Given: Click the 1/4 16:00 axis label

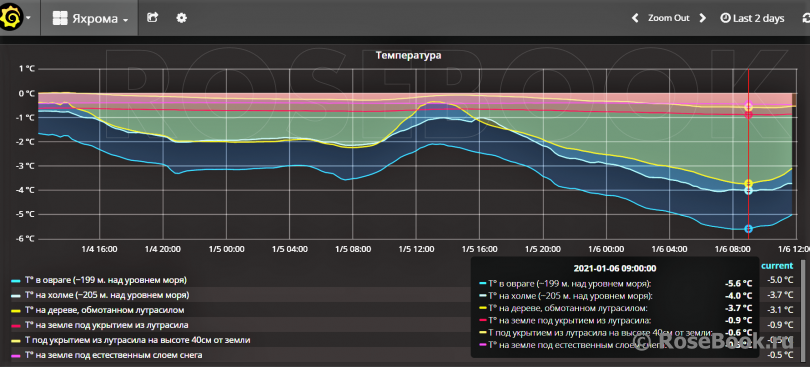Looking at the screenshot, I should pyautogui.click(x=99, y=249).
